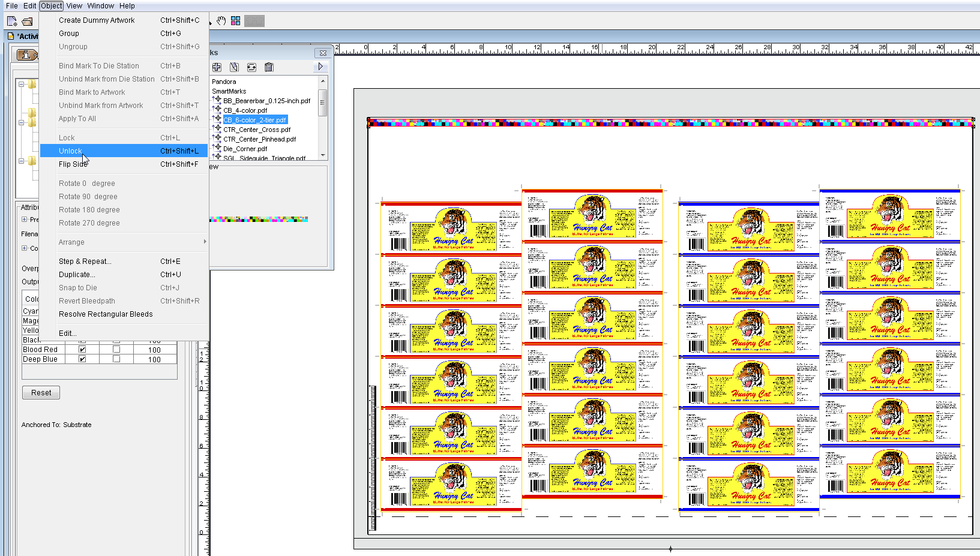The height and width of the screenshot is (556, 980).
Task: Click the new document toolbar icon
Action: point(12,21)
